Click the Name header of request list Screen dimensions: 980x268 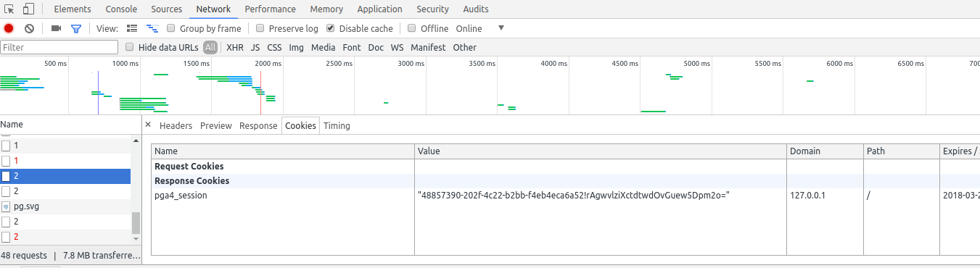click(70, 125)
